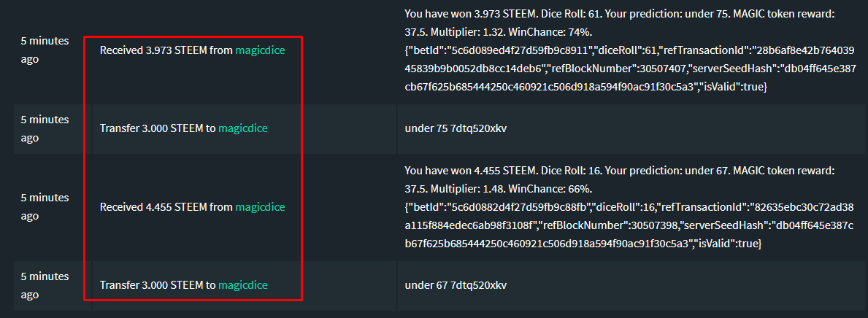Open magicdice link in the under 75 transfer row
868x318 pixels.
click(243, 128)
